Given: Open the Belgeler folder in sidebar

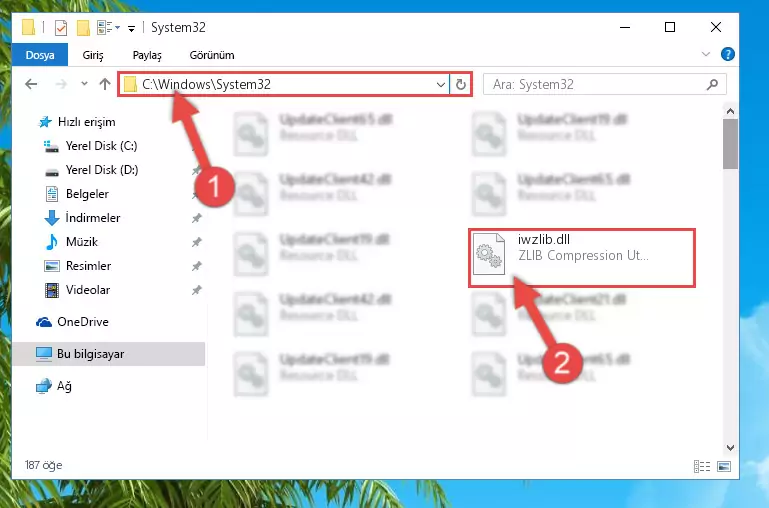Looking at the screenshot, I should [x=87, y=194].
